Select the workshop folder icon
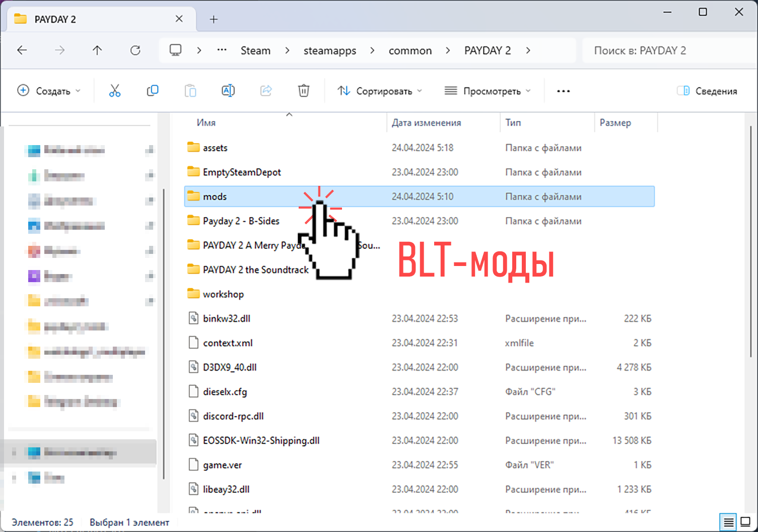This screenshot has width=758, height=532. (x=193, y=294)
